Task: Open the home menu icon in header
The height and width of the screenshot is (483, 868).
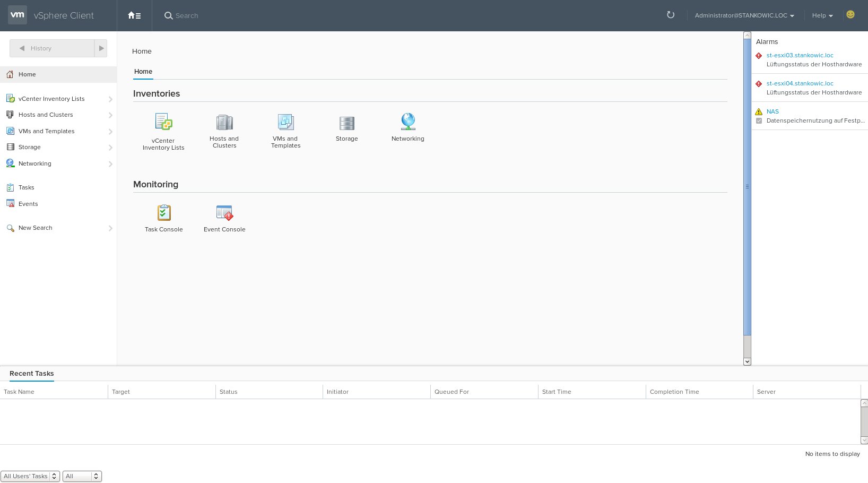Action: (134, 15)
